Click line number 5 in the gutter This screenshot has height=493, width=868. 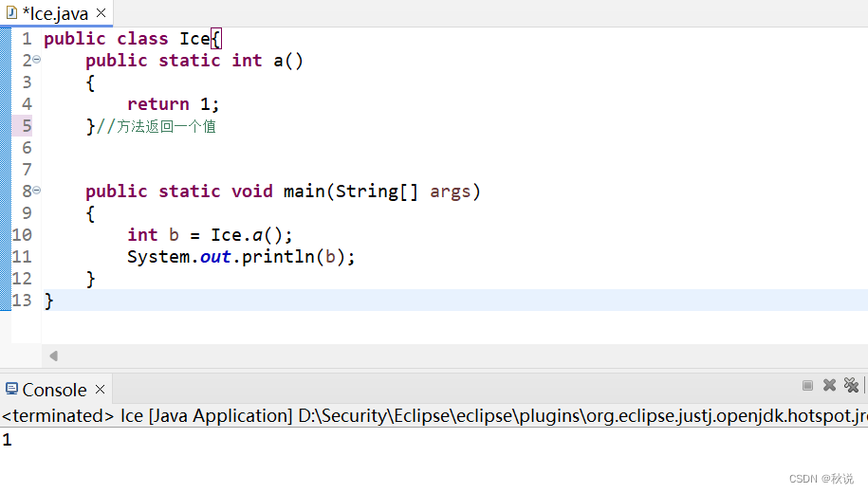(x=27, y=126)
